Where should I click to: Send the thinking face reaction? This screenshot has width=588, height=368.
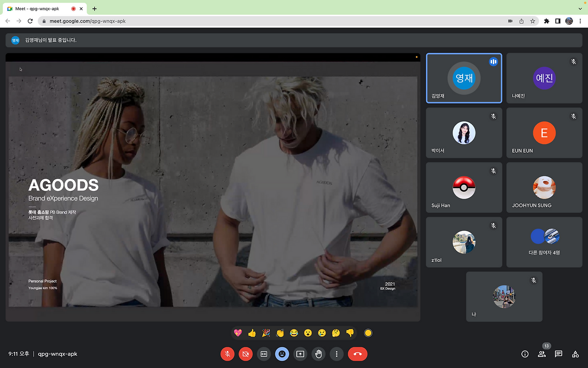336,333
